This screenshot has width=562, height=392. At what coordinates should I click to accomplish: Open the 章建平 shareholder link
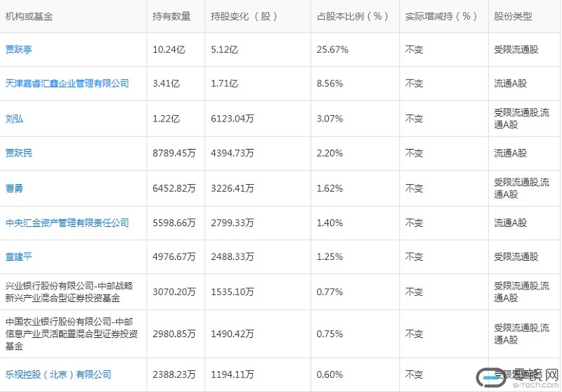[19, 257]
